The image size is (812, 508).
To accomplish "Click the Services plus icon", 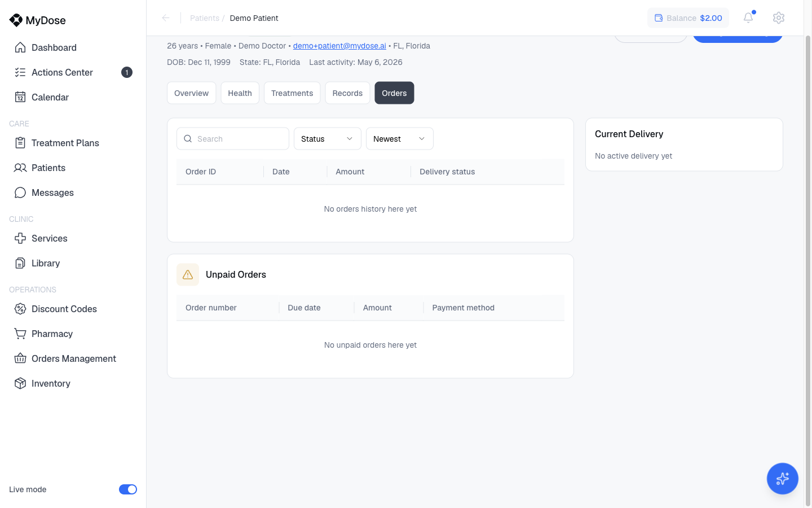I will pos(20,238).
